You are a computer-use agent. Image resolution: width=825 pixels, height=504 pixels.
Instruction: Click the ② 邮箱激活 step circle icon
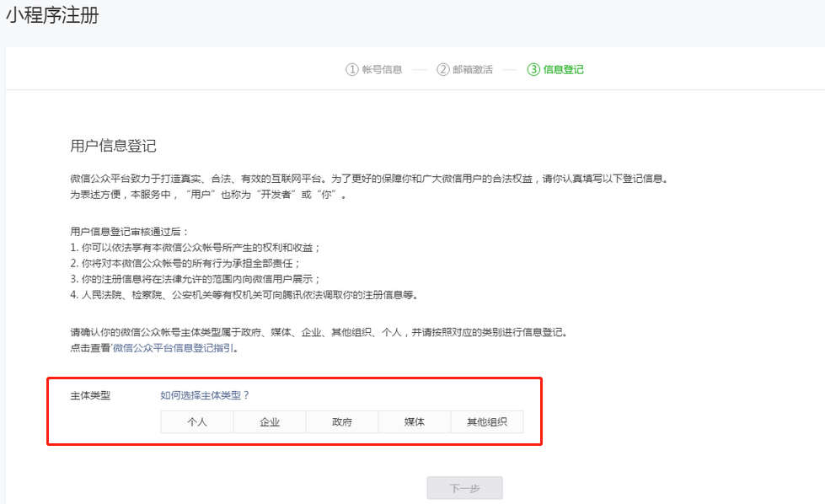(x=442, y=70)
